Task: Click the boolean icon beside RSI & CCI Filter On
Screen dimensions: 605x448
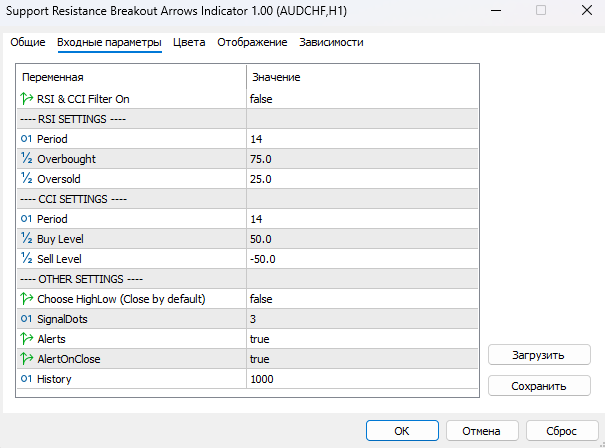Action: [27, 99]
